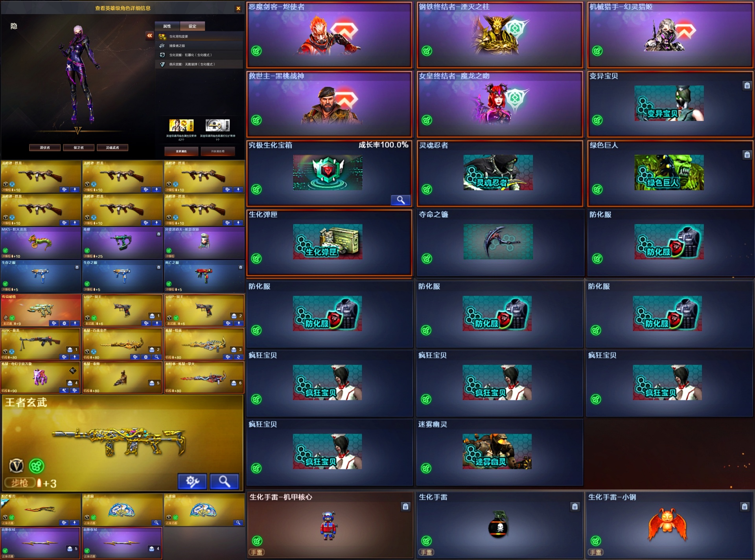The height and width of the screenshot is (560, 755).
Task: Click green biohazard badge on 生化弹匣 card
Action: [x=256, y=259]
